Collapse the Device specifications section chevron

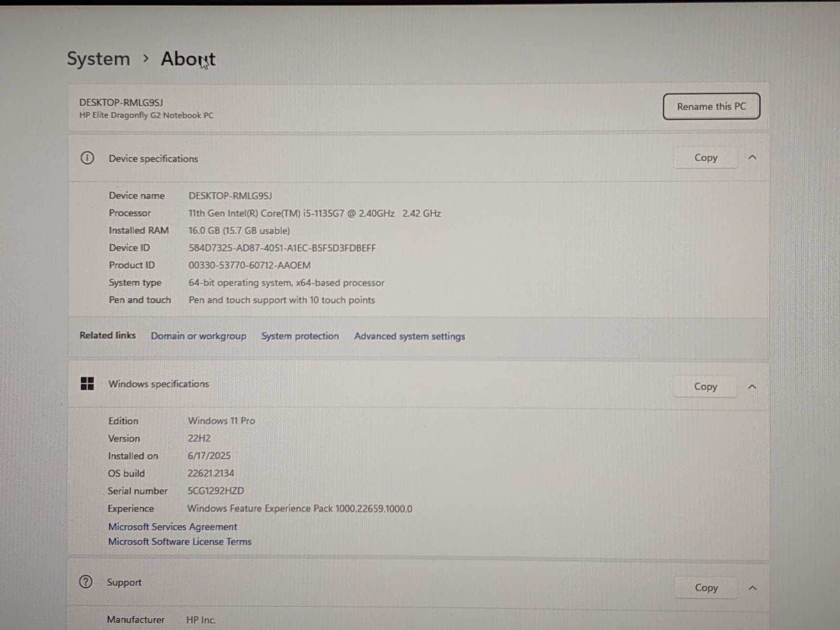pyautogui.click(x=752, y=157)
